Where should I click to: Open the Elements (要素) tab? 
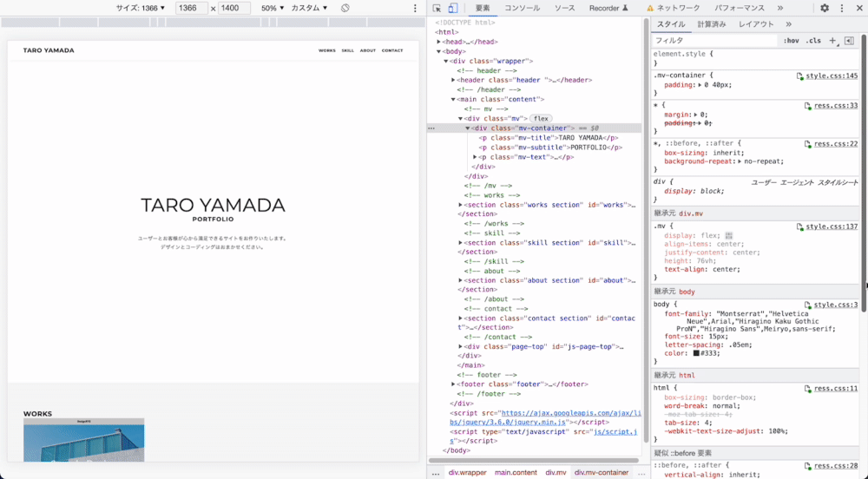pos(483,9)
